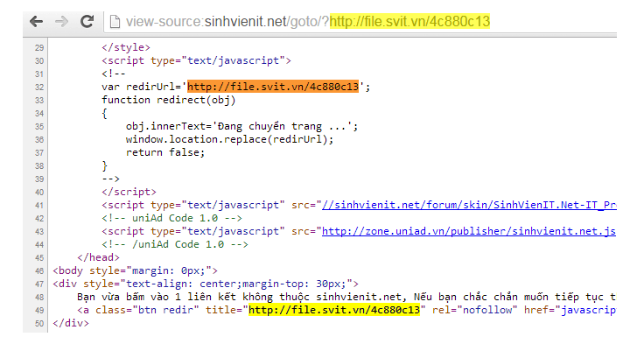Screen dimensions: 644x337
Task: Click the '</style>' tag on line 29
Action: tap(126, 47)
